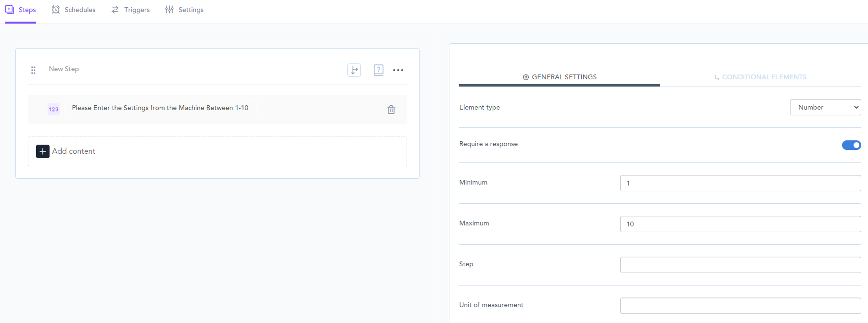The width and height of the screenshot is (868, 323).
Task: Toggle off Require a response switch
Action: [851, 145]
